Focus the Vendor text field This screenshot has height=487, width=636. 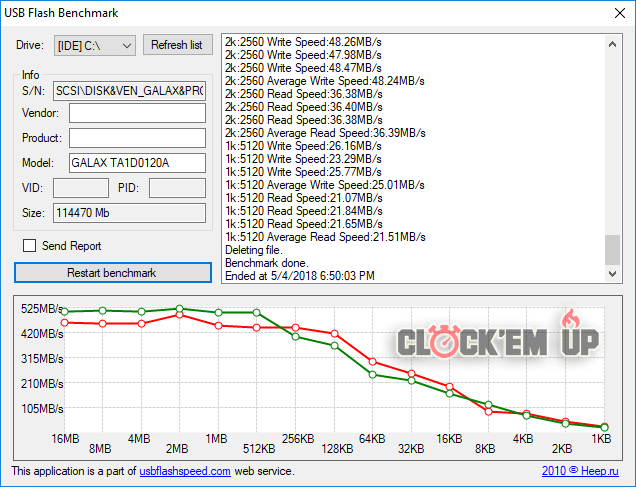click(x=137, y=114)
